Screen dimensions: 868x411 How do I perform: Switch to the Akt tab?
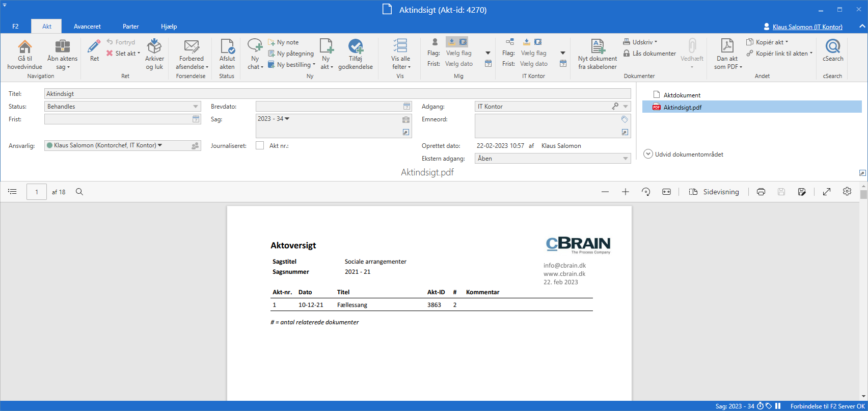click(x=46, y=27)
